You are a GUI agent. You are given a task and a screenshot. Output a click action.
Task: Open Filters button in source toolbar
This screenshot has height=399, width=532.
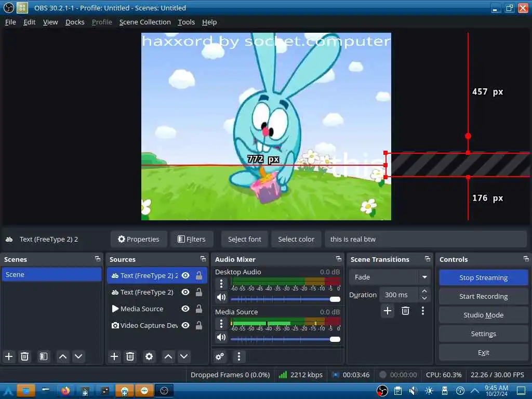[x=192, y=239]
